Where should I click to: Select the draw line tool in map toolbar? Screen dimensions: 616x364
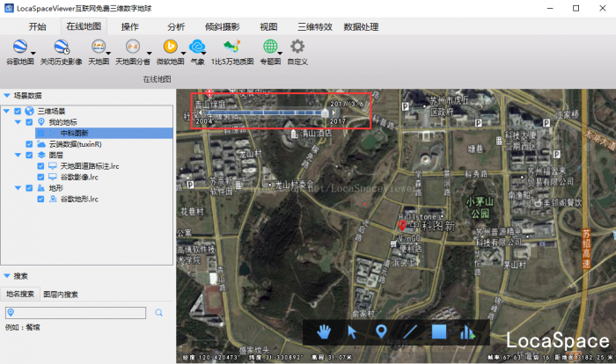tap(410, 331)
